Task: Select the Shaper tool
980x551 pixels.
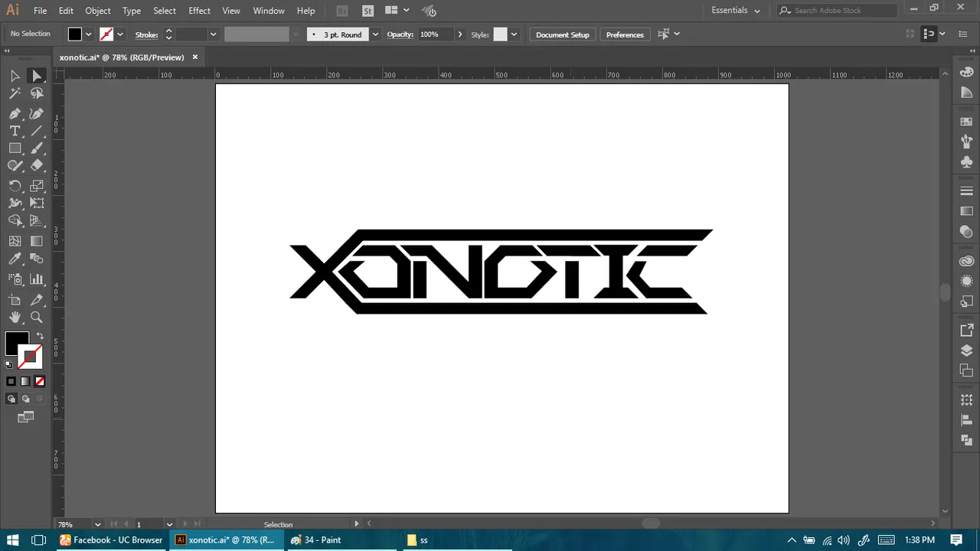Action: point(15,165)
